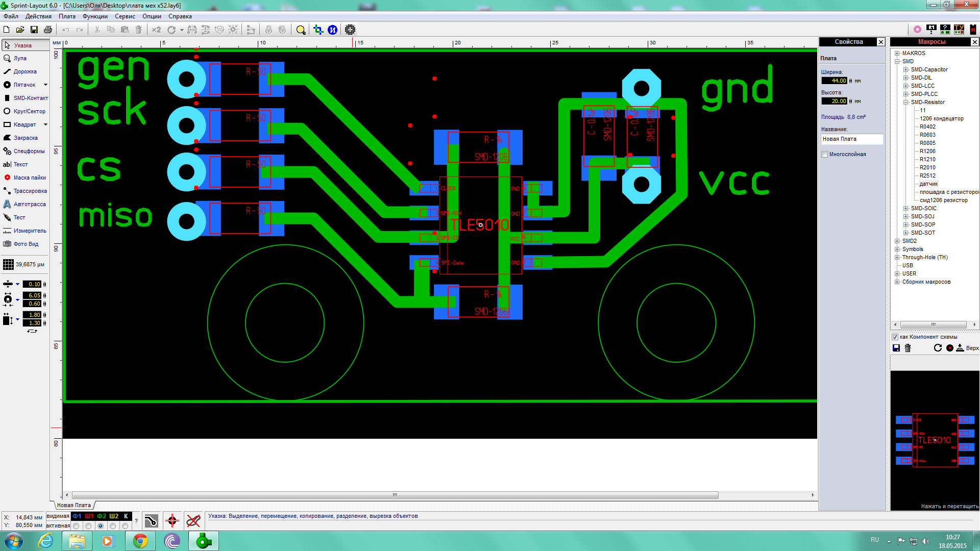Click the blue save icon in Макросы panel

click(x=896, y=348)
